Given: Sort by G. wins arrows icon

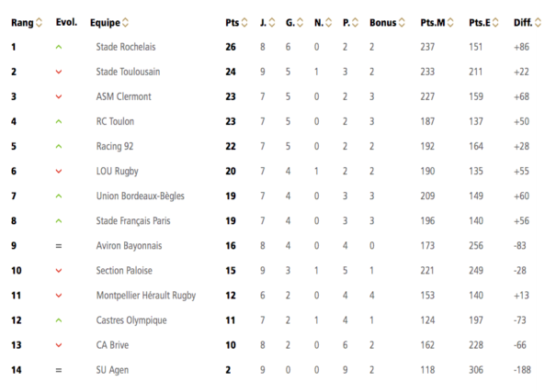Looking at the screenshot, I should point(300,23).
